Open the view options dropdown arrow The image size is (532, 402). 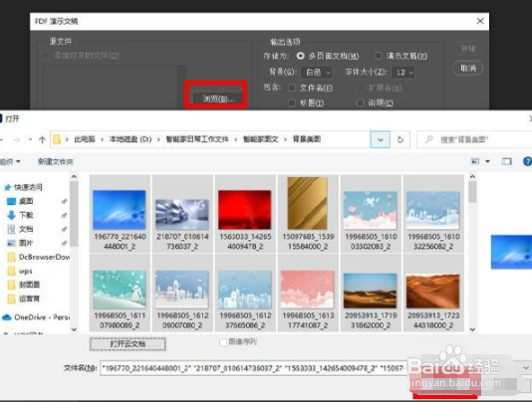click(487, 161)
